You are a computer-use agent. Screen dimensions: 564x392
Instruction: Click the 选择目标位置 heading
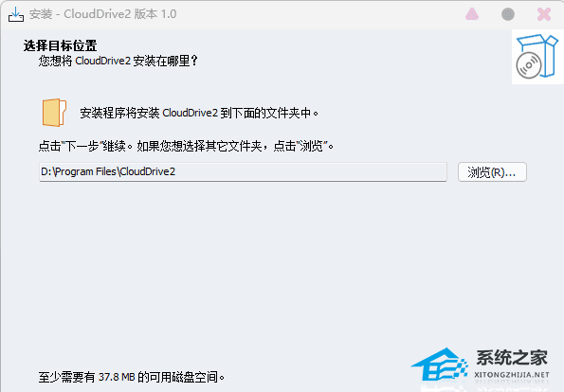61,45
